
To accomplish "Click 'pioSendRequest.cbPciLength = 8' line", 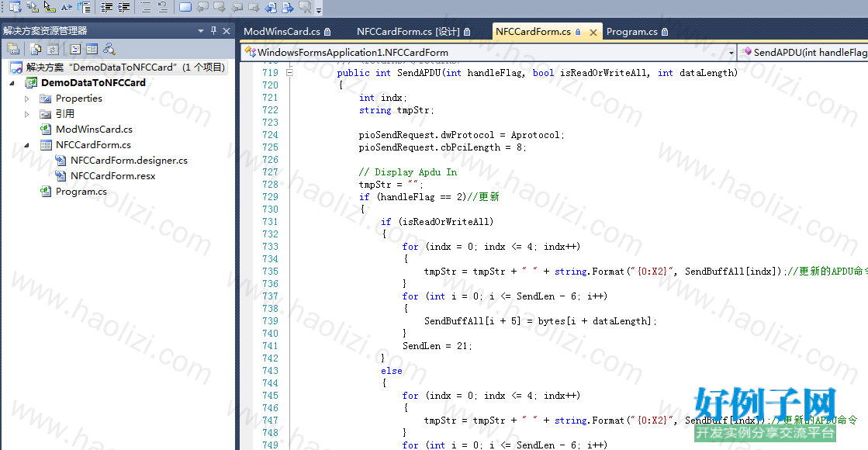I will [442, 147].
